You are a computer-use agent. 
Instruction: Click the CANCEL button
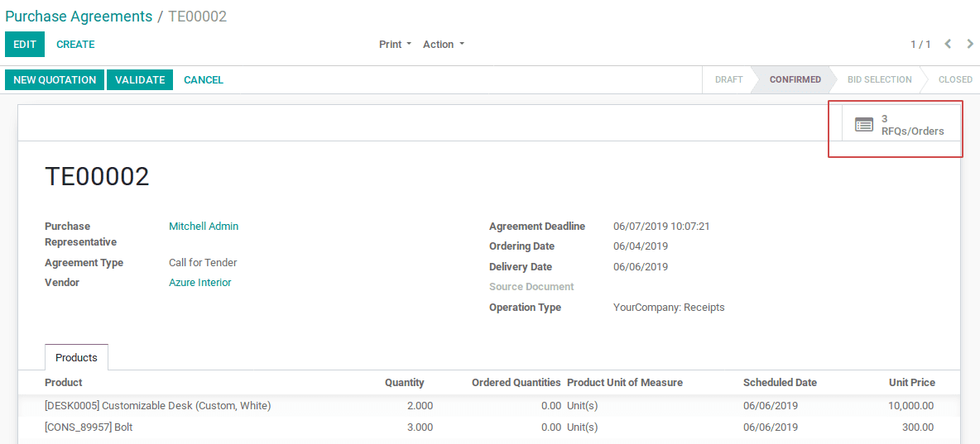click(x=204, y=80)
